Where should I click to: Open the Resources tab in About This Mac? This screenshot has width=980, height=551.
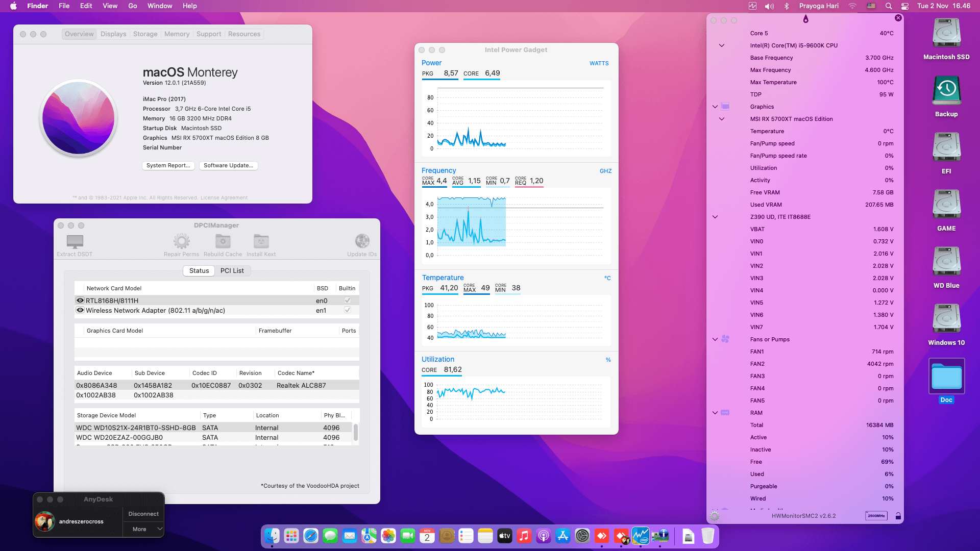[x=244, y=34]
